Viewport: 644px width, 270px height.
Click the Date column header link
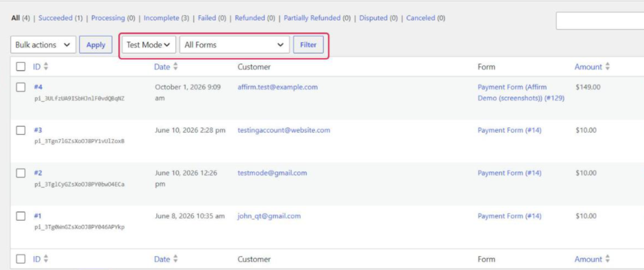pos(162,67)
